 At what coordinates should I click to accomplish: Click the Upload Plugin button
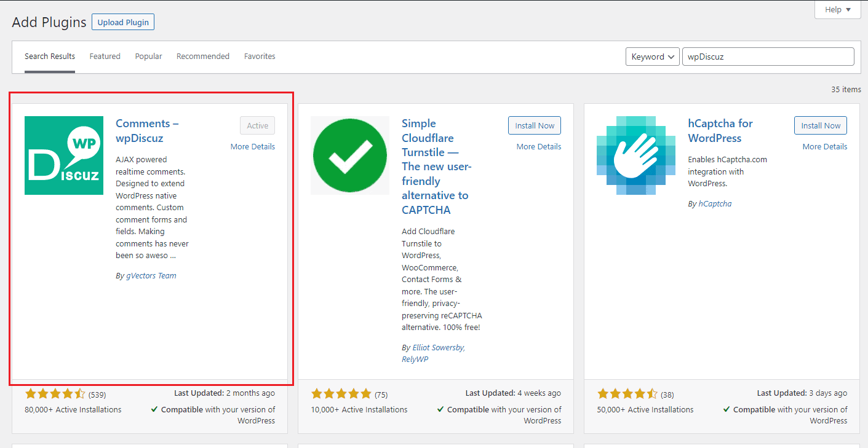(x=123, y=23)
